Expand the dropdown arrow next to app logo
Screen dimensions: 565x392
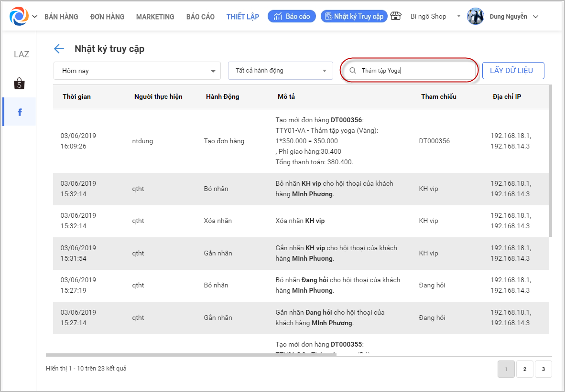click(34, 17)
